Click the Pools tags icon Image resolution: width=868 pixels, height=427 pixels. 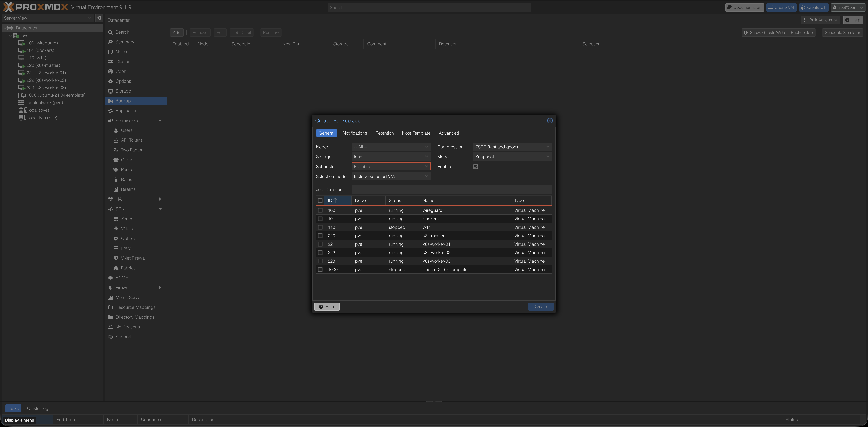point(116,170)
